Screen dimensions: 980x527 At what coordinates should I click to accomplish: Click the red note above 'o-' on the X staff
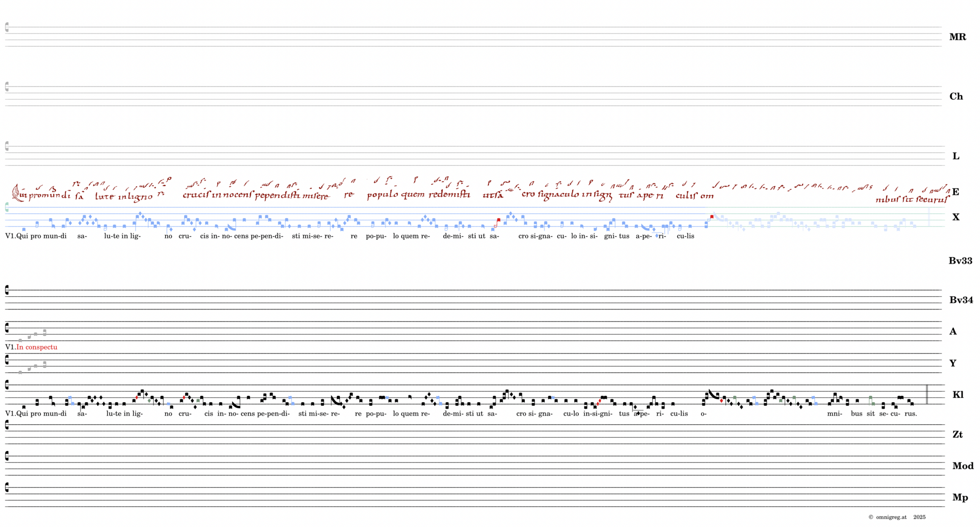712,217
